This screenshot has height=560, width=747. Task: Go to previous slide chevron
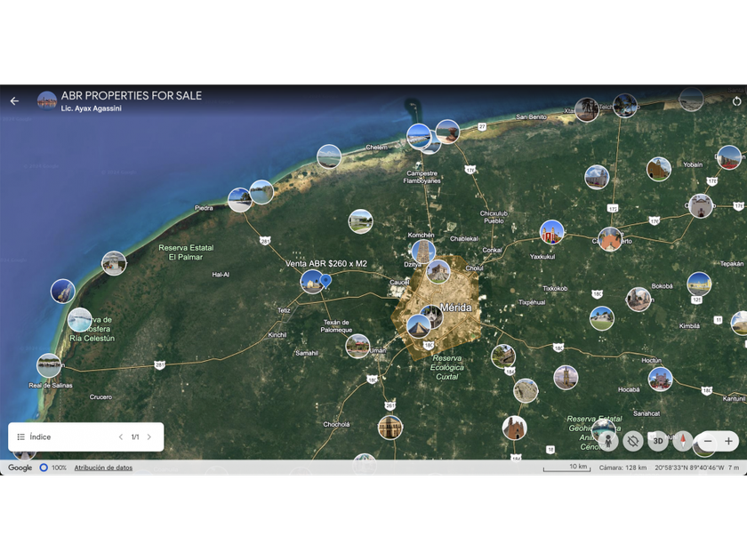(x=121, y=436)
